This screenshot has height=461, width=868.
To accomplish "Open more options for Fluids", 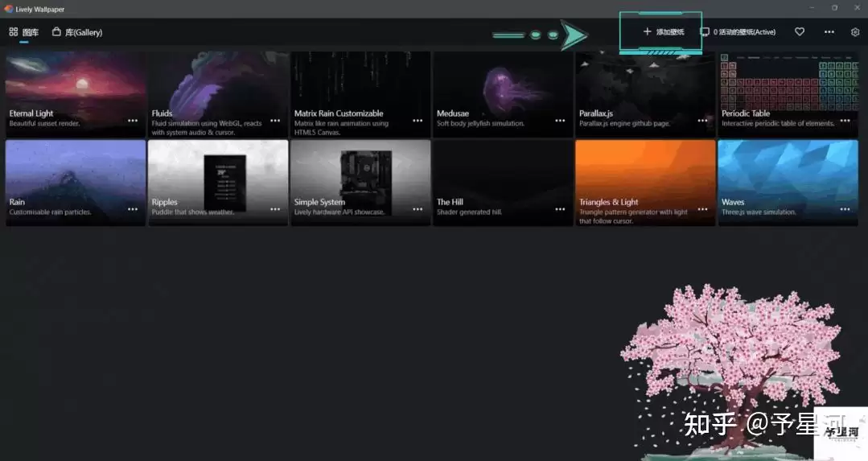I will pos(275,121).
